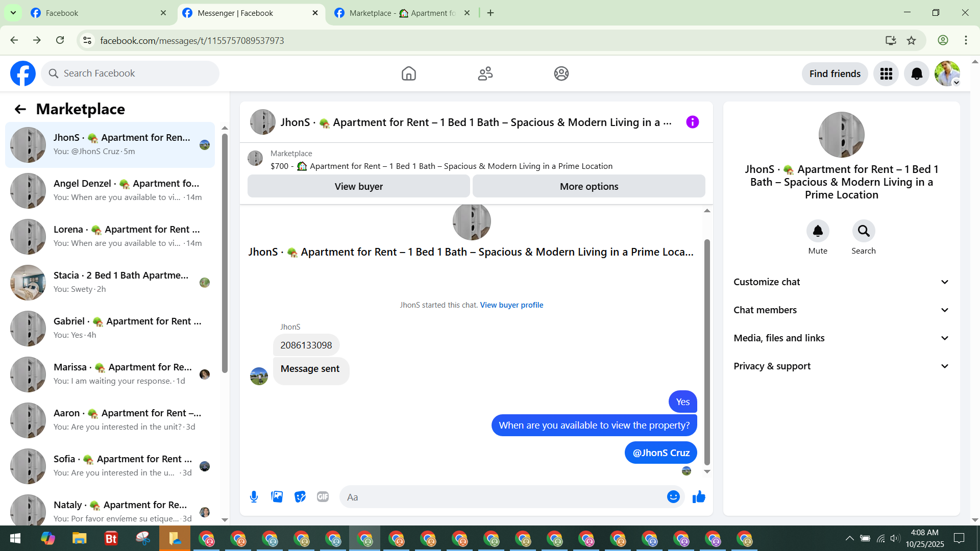Click the @JhonS Cruz mention message
The width and height of the screenshot is (980, 551).
coord(660,453)
